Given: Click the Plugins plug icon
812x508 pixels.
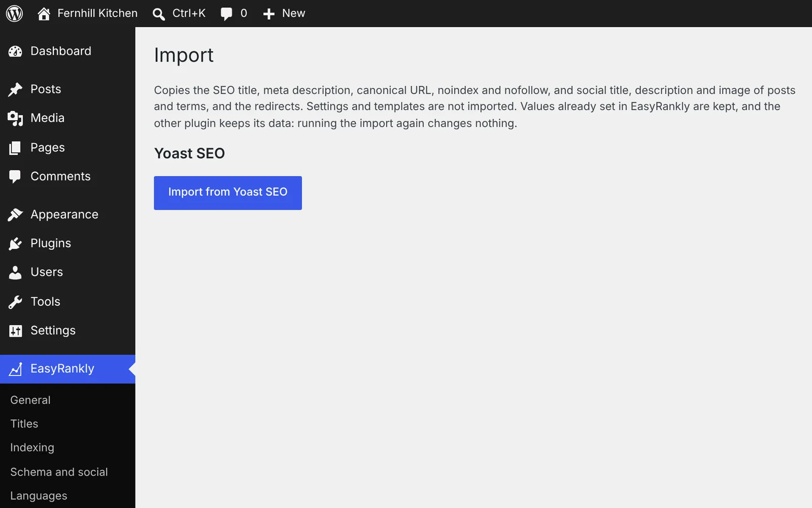Looking at the screenshot, I should pyautogui.click(x=15, y=244).
